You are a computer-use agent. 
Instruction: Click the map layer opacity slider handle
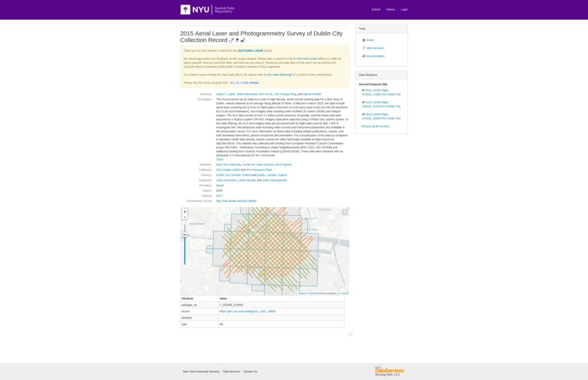click(x=184, y=235)
